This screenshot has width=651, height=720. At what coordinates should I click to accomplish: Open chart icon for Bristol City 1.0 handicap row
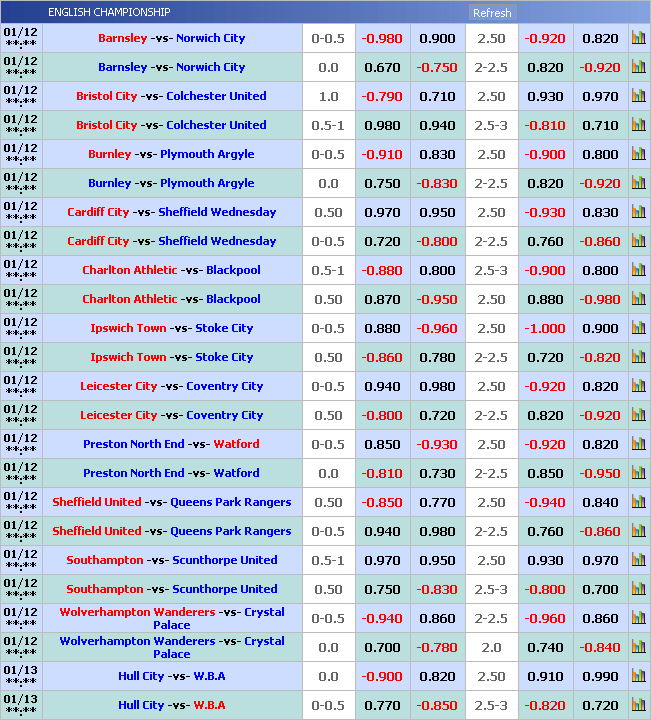638,96
